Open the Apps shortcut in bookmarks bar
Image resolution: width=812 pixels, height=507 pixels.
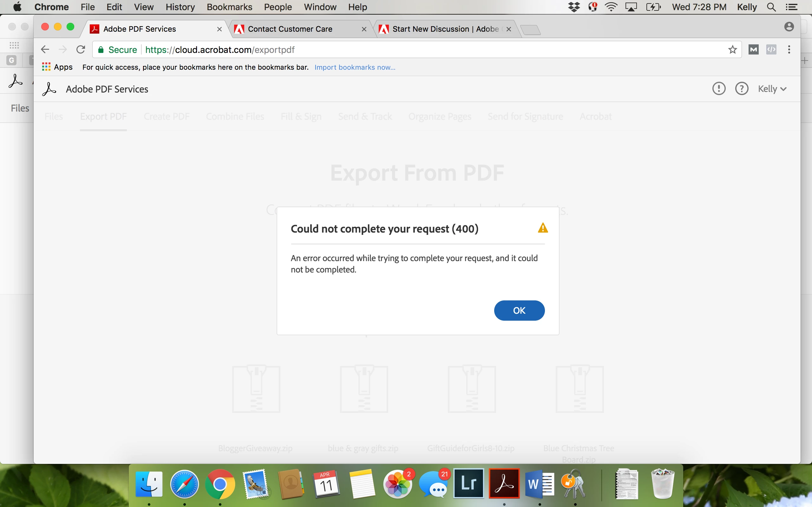coord(57,67)
